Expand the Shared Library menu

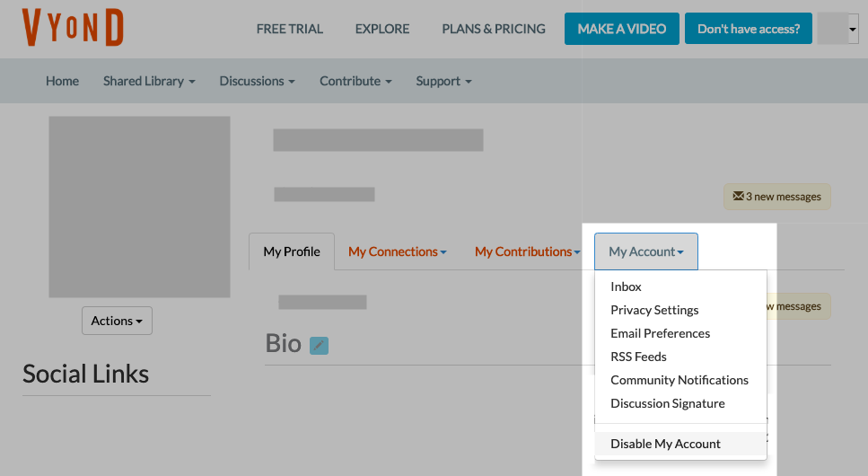click(x=149, y=81)
